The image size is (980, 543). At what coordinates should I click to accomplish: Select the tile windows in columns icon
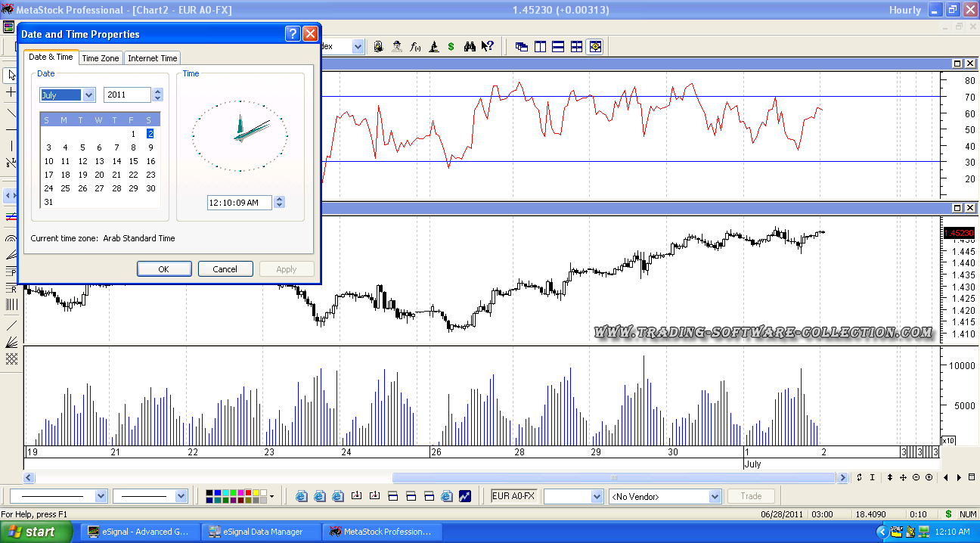540,47
